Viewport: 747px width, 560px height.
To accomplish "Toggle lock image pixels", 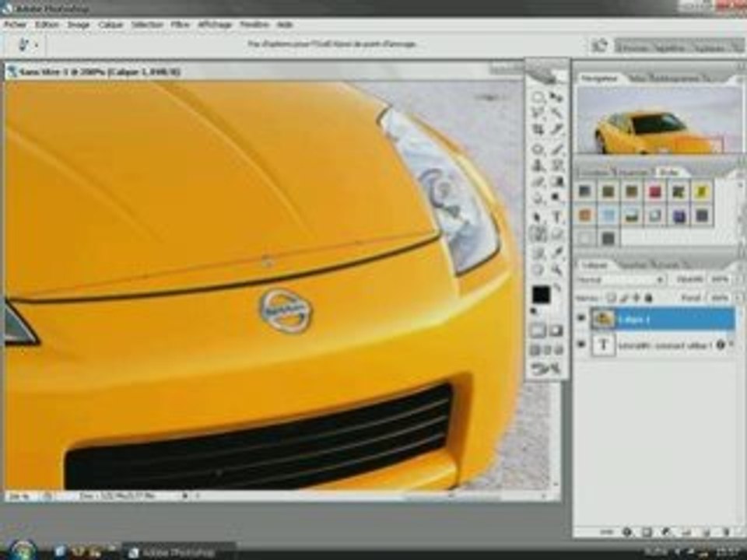I will coord(625,298).
